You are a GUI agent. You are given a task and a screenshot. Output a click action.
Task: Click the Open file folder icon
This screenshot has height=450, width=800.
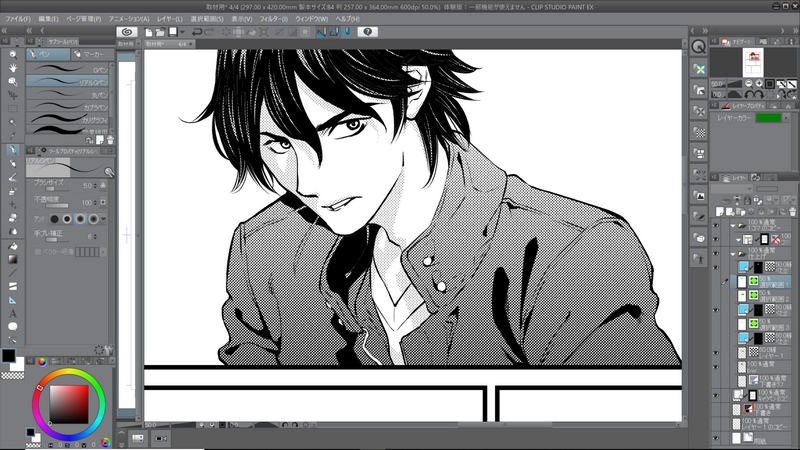point(160,32)
